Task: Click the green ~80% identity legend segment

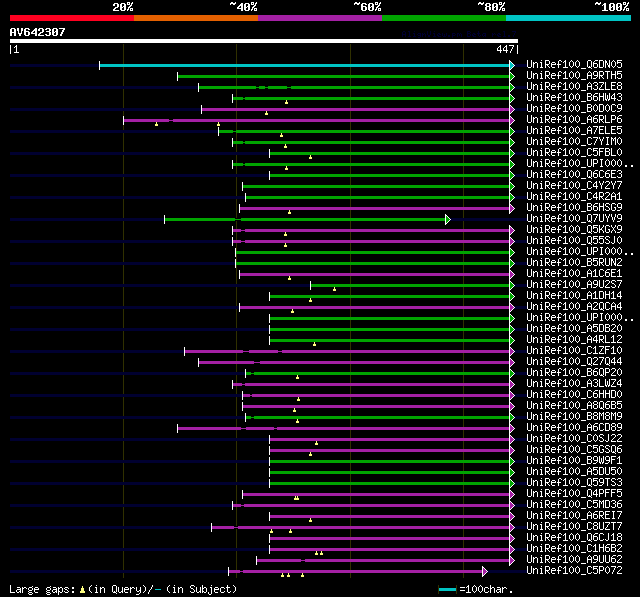Action: [444, 18]
